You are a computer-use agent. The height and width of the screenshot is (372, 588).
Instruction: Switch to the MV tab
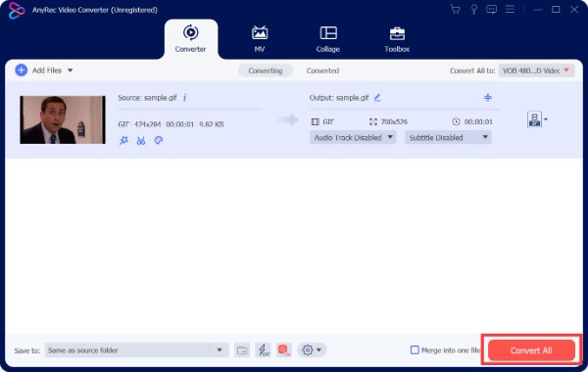click(x=260, y=39)
